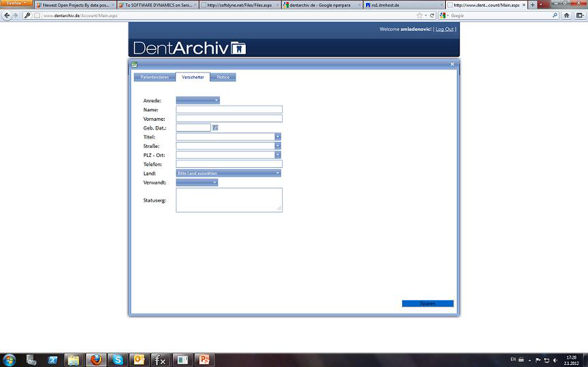Switch to dentarchiv.de Google search tab
The width and height of the screenshot is (588, 367).
[322, 5]
